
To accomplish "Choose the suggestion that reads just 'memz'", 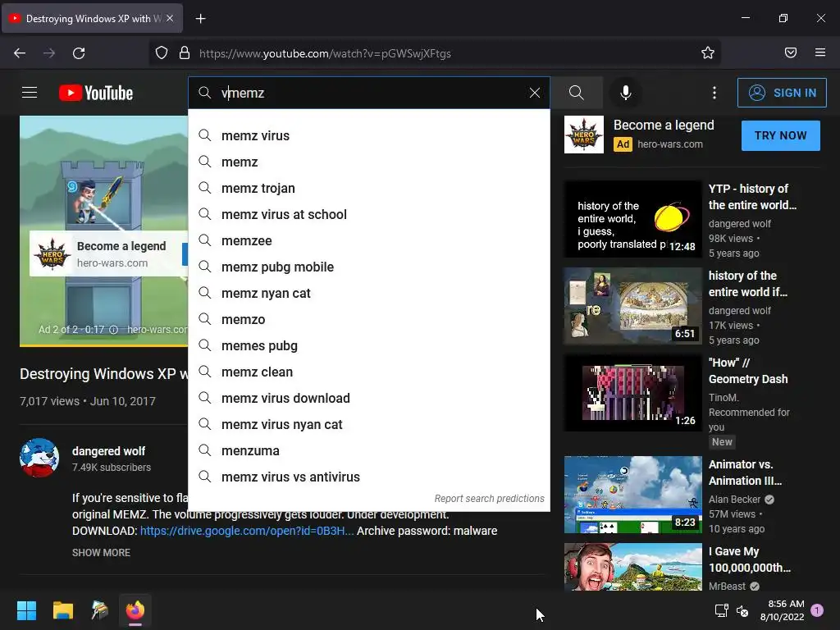I will click(x=368, y=162).
